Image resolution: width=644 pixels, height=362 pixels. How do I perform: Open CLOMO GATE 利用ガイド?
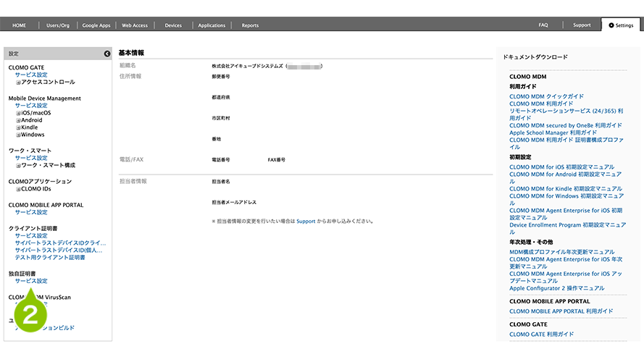pyautogui.click(x=542, y=334)
